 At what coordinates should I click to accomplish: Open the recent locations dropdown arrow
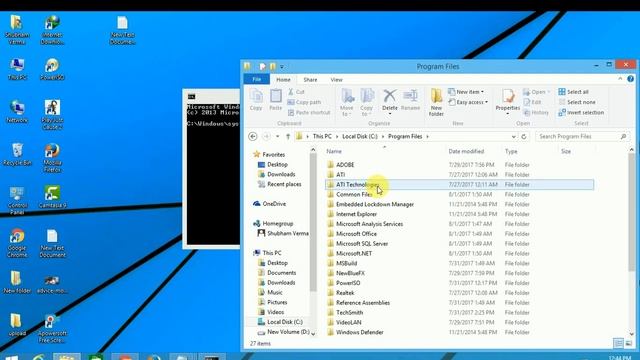(278, 136)
